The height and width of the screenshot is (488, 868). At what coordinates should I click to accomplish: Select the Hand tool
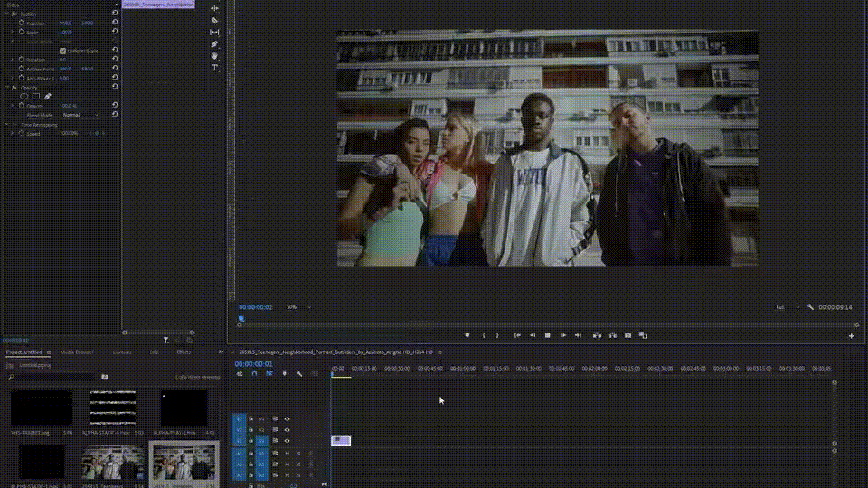(x=214, y=55)
